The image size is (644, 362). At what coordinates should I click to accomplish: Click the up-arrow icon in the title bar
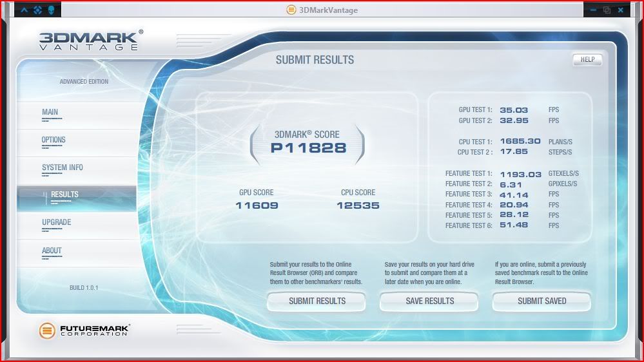tap(24, 10)
